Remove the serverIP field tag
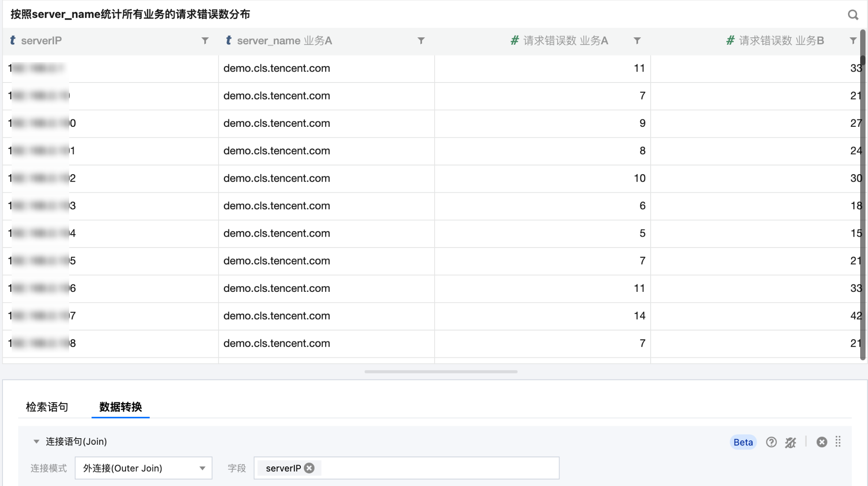 point(309,468)
